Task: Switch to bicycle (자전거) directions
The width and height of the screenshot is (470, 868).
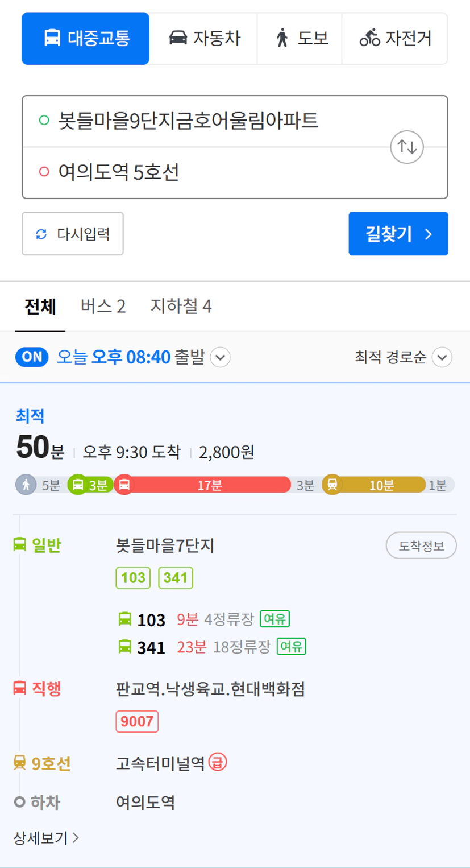Action: tap(395, 39)
